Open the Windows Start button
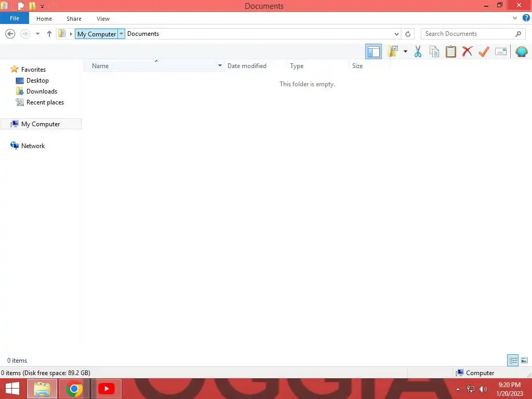This screenshot has width=532, height=399. (x=12, y=389)
